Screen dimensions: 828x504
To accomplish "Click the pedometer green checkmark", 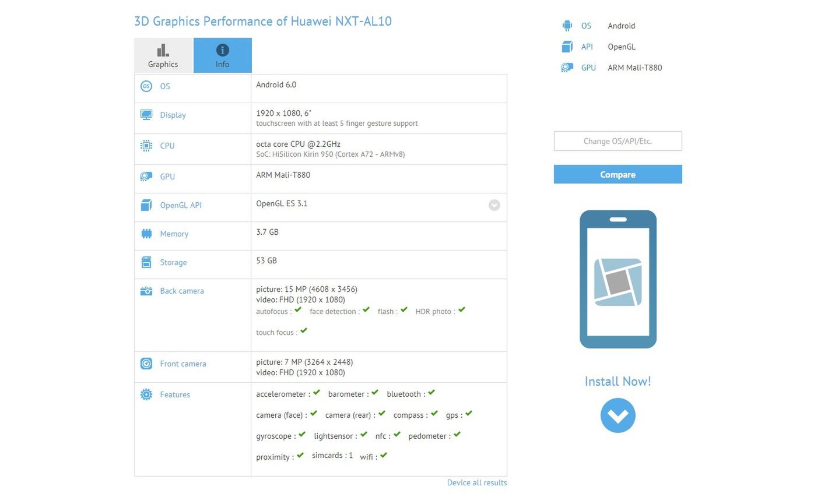I will coord(457,435).
